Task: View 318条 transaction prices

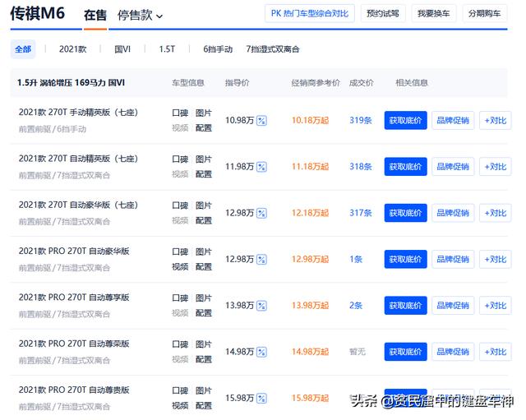Action: coord(361,167)
